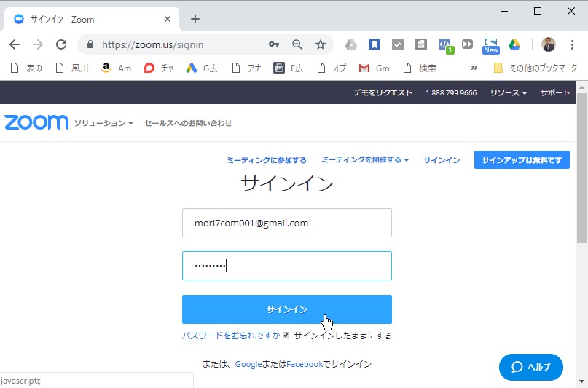This screenshot has width=588, height=388.
Task: Click the browser forward arrow
Action: click(38, 44)
